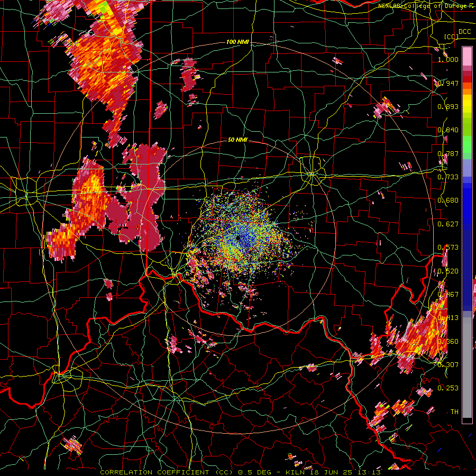
Task: Select the 0.733 legend value
Action: click(448, 177)
